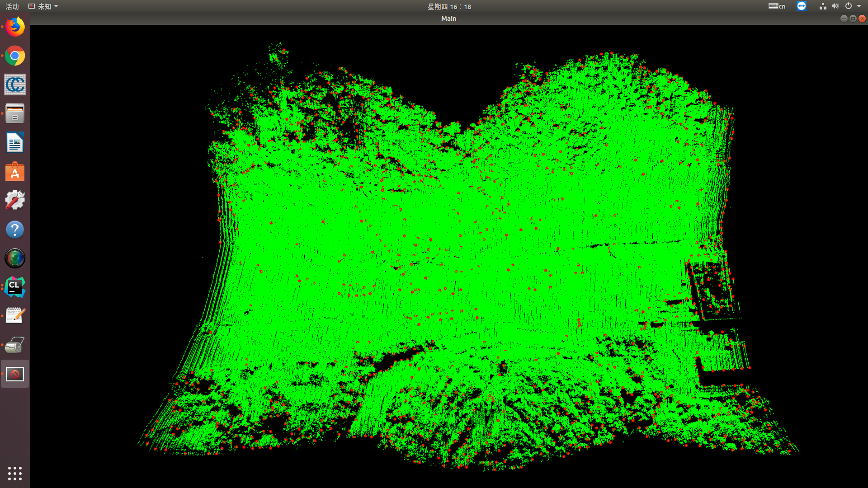Screen dimensions: 868x488
Task: Launch Firefox from the dock
Action: (15, 27)
